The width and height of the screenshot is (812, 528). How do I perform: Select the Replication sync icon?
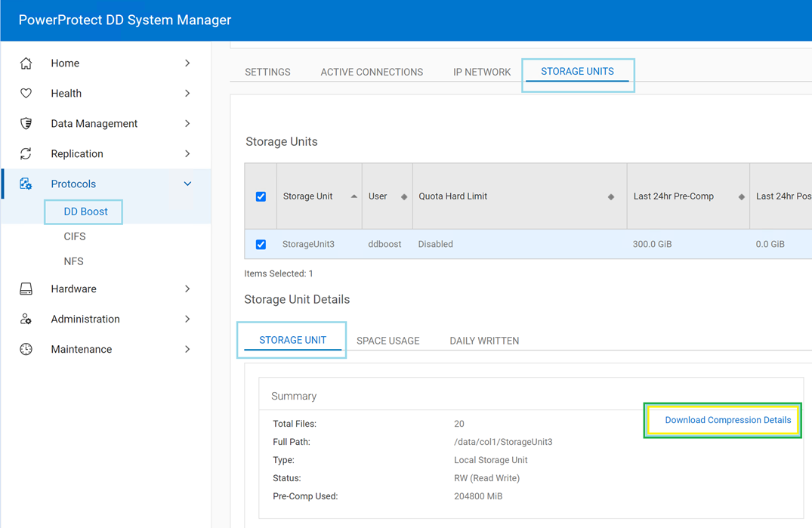26,153
